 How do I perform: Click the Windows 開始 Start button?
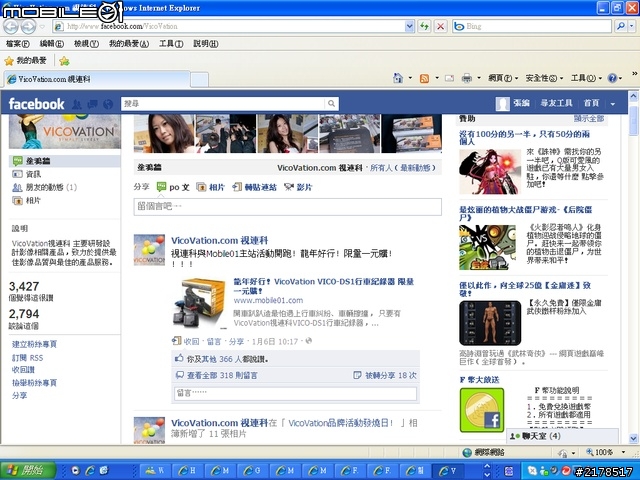[28, 470]
